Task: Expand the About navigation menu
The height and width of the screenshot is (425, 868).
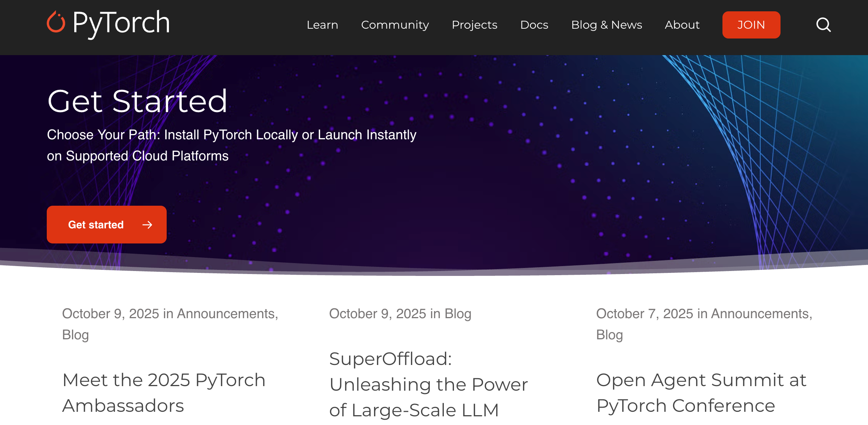Action: click(x=682, y=25)
